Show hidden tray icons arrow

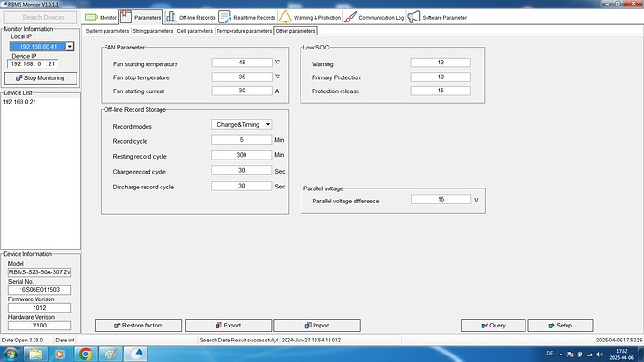[x=561, y=355]
